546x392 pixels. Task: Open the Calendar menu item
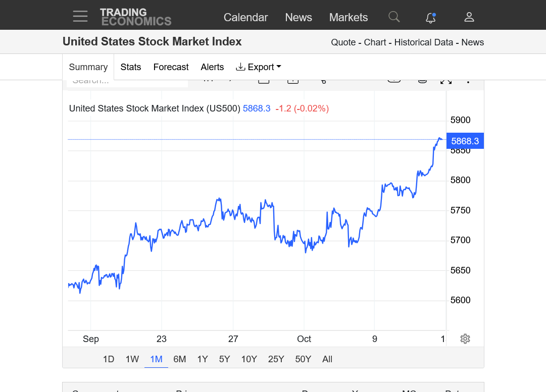(x=245, y=17)
